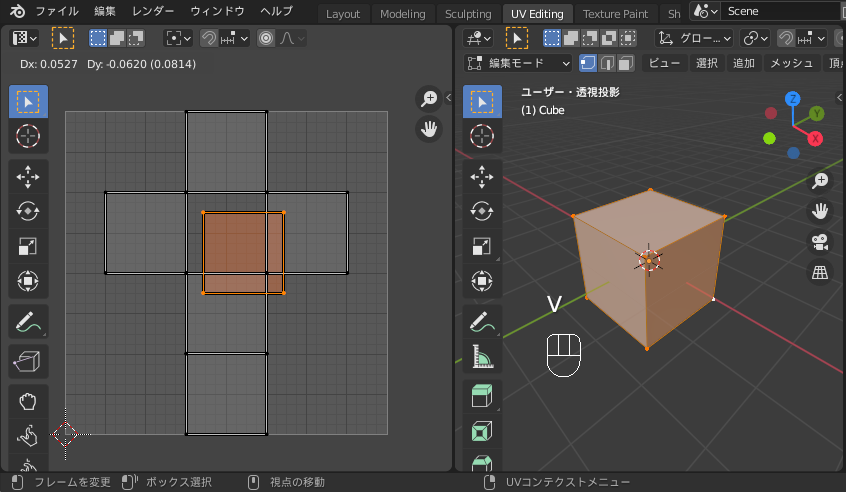Image resolution: width=846 pixels, height=492 pixels.
Task: Click the UV editor pan hand gizmo
Action: [x=429, y=129]
